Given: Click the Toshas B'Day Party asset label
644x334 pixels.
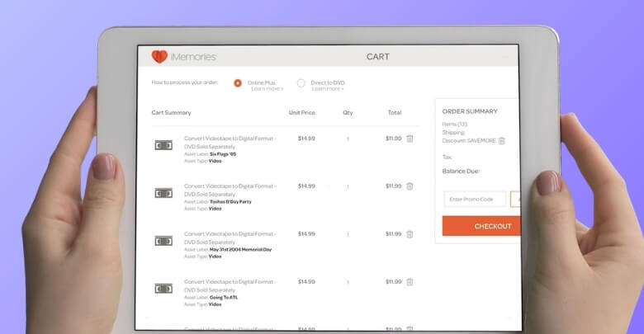Looking at the screenshot, I should (230, 202).
